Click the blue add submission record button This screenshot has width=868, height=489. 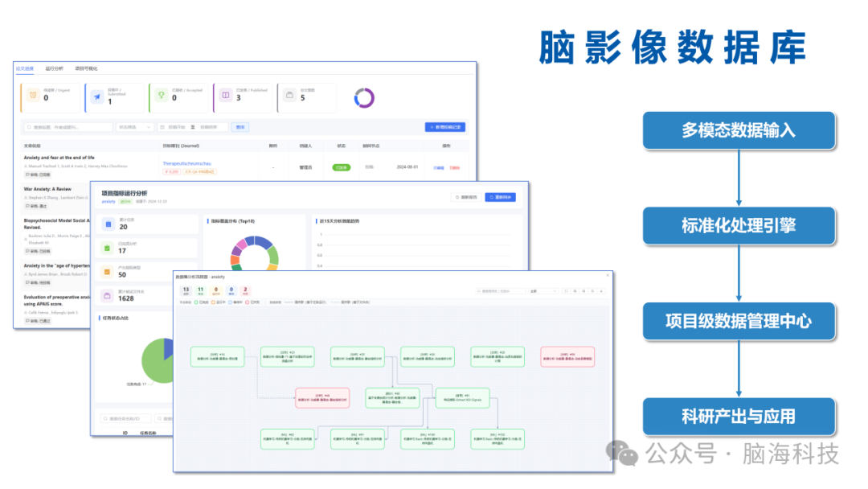(445, 127)
